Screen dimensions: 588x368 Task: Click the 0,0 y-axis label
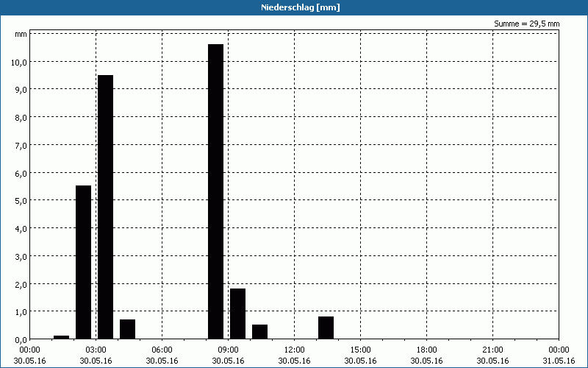click(21, 340)
